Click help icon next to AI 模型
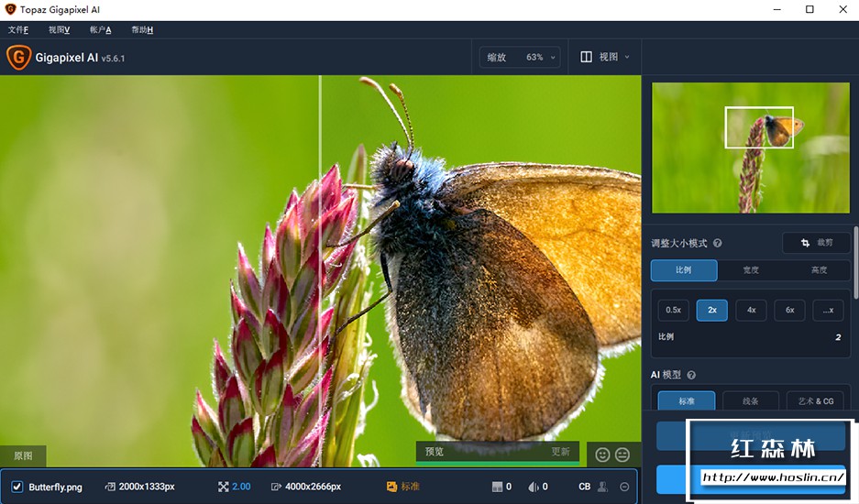Screen dimensions: 859x504 point(691,375)
